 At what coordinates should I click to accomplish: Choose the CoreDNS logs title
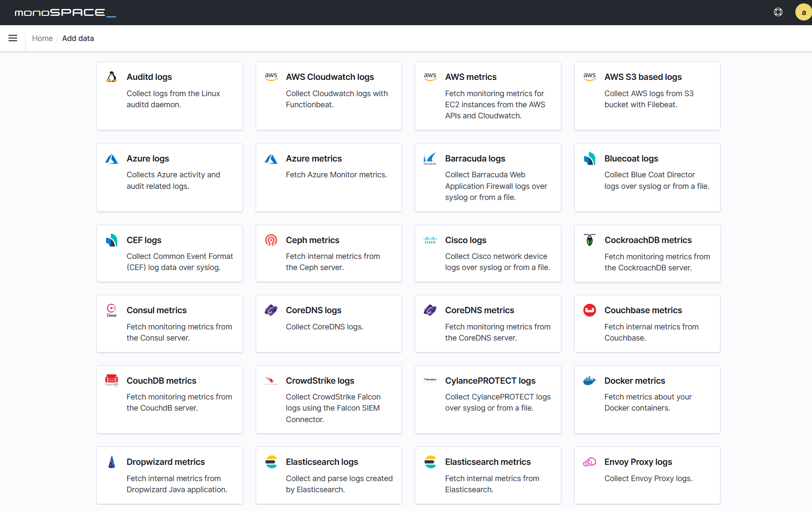[314, 310]
